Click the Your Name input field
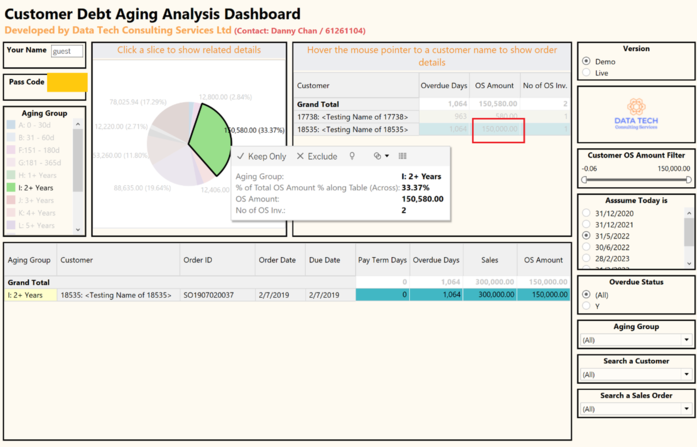The width and height of the screenshot is (697, 447). point(67,51)
